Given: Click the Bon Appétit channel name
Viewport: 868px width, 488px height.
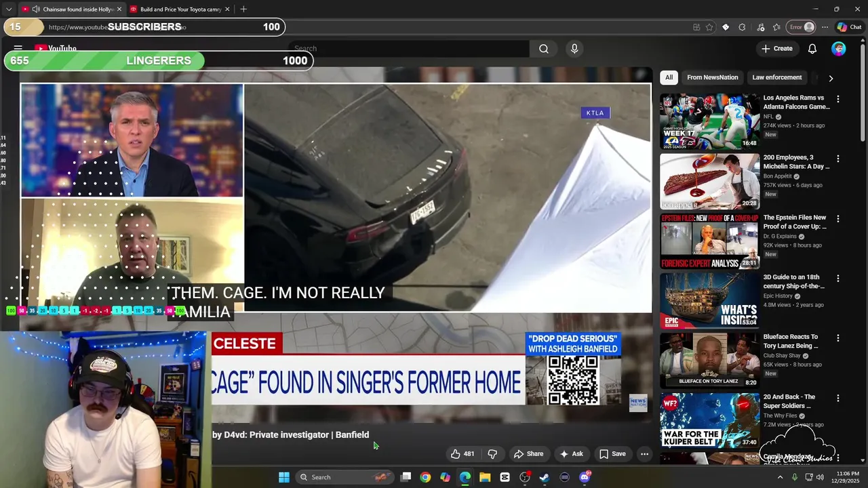Looking at the screenshot, I should [778, 176].
